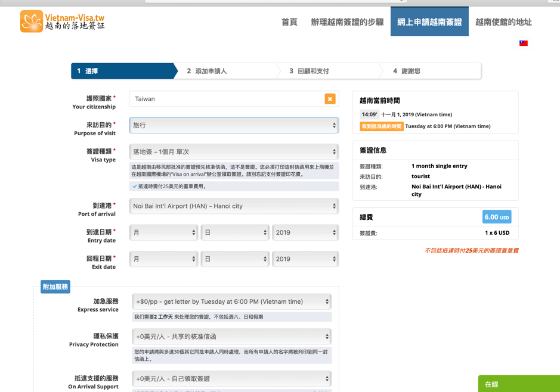Open the 來訪目的 purpose of visit dropdown

coord(234,126)
